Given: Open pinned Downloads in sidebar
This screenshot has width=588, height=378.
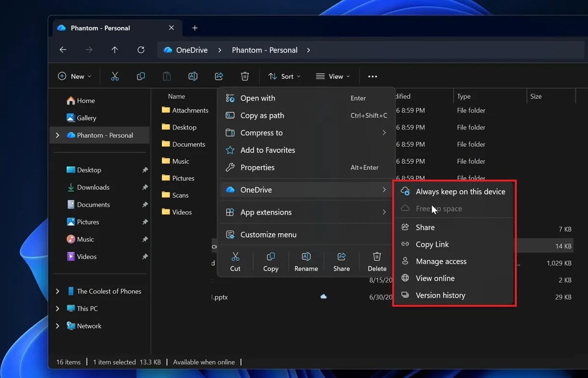Looking at the screenshot, I should point(88,187).
